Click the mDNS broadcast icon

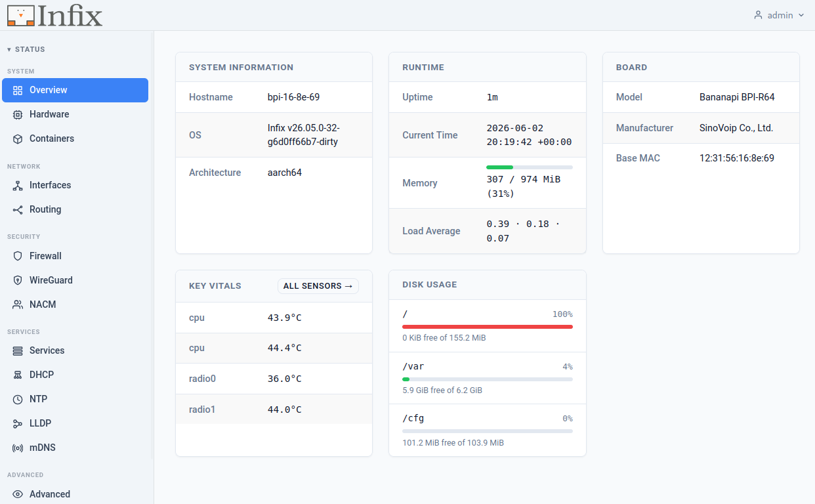pyautogui.click(x=18, y=448)
